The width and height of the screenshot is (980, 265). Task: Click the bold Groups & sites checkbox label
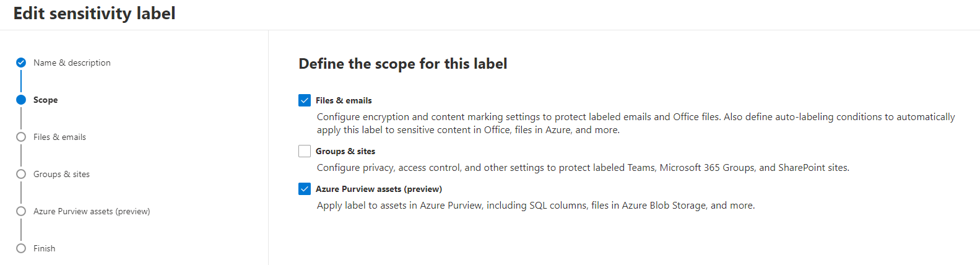pos(345,151)
